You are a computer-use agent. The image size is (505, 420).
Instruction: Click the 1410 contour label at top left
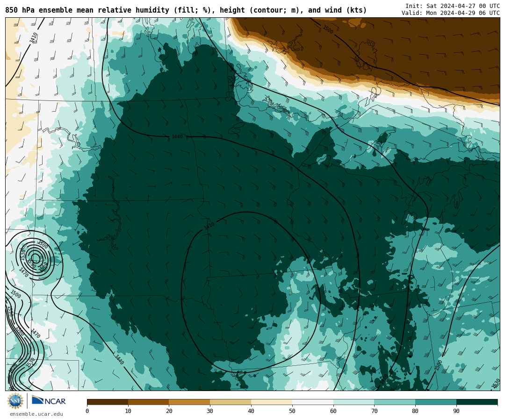[34, 38]
